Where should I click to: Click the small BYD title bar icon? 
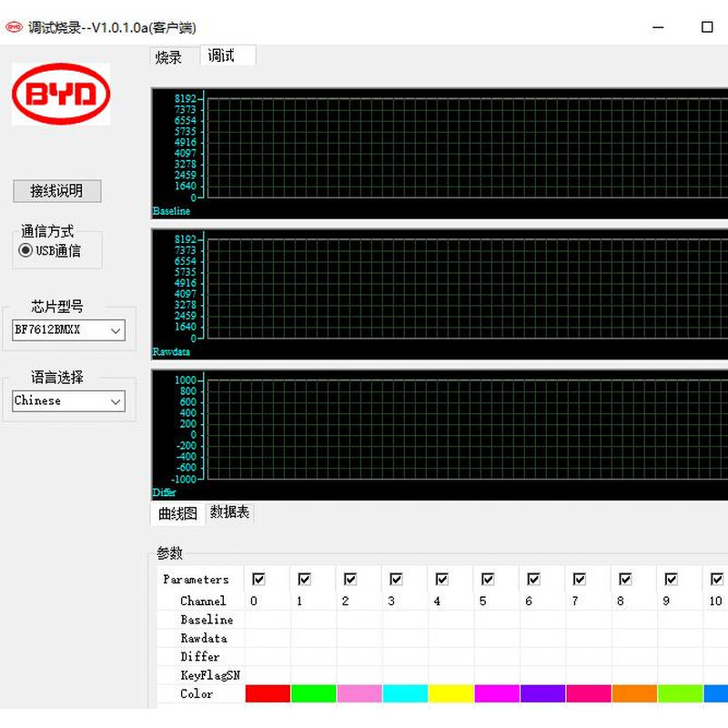(x=14, y=27)
